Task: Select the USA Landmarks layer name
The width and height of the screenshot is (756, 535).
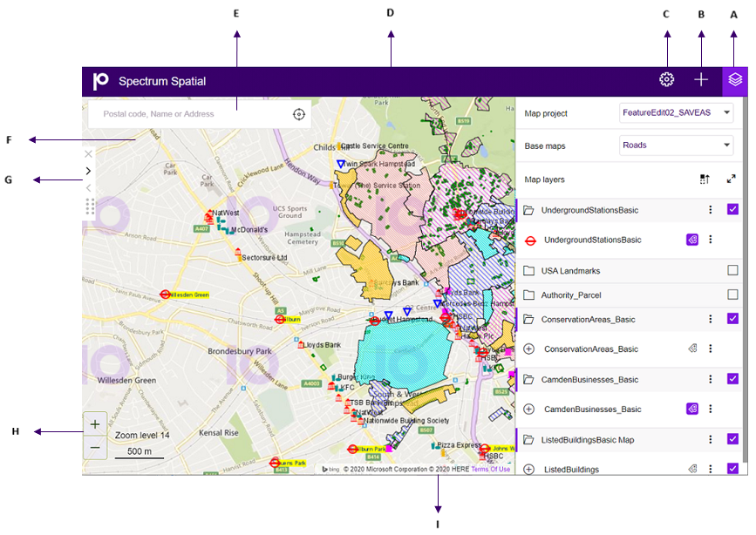Action: 570,271
